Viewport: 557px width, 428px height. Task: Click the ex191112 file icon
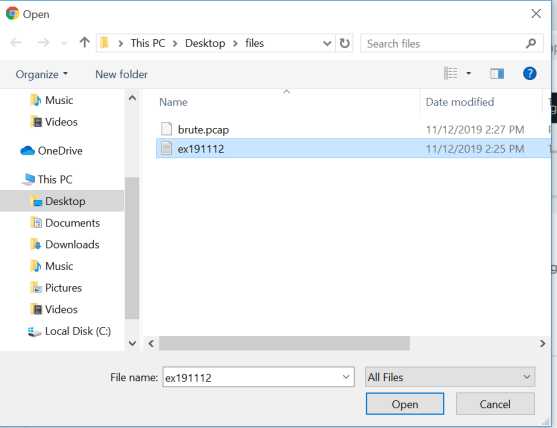(x=166, y=148)
